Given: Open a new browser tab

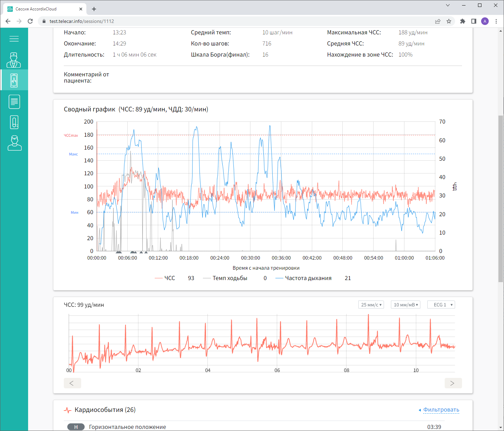Looking at the screenshot, I should click(94, 9).
